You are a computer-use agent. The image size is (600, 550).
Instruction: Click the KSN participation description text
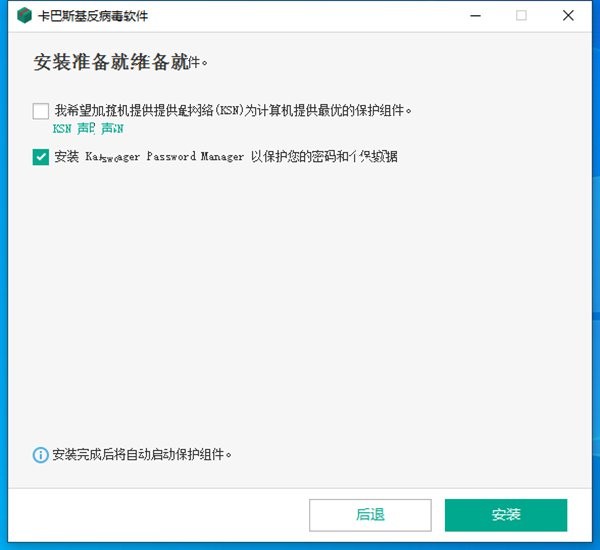coord(233,111)
